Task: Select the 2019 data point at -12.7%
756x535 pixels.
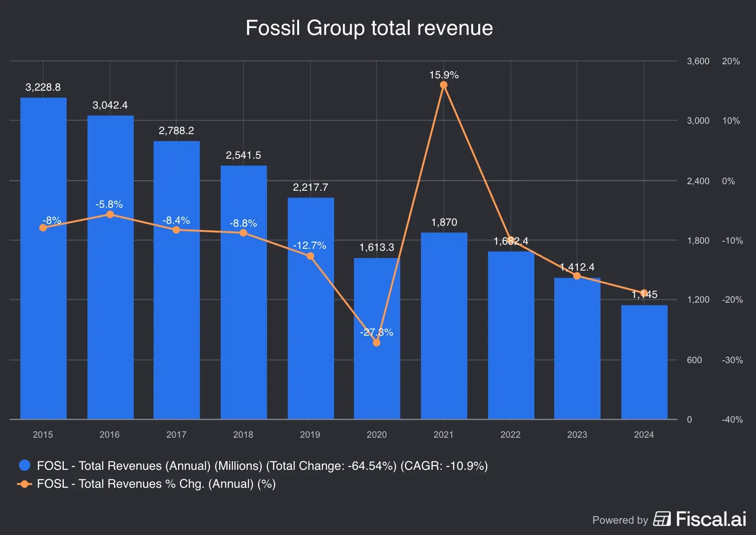Action: (x=310, y=256)
